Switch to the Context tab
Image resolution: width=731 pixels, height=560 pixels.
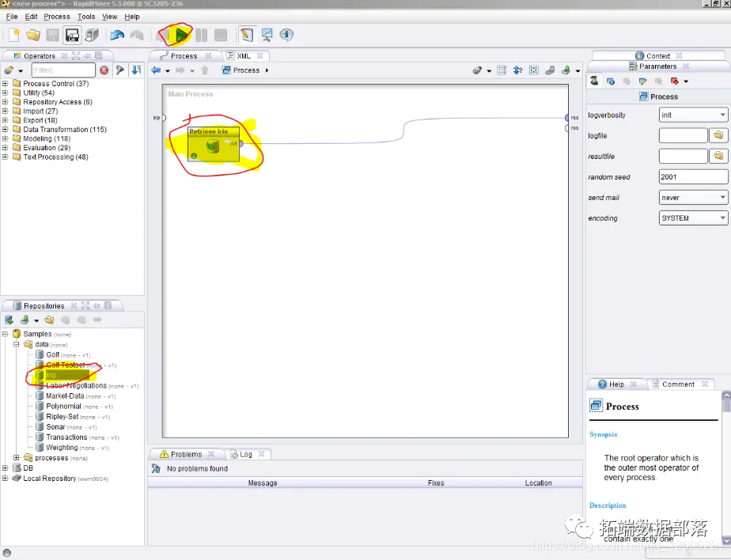coord(657,55)
